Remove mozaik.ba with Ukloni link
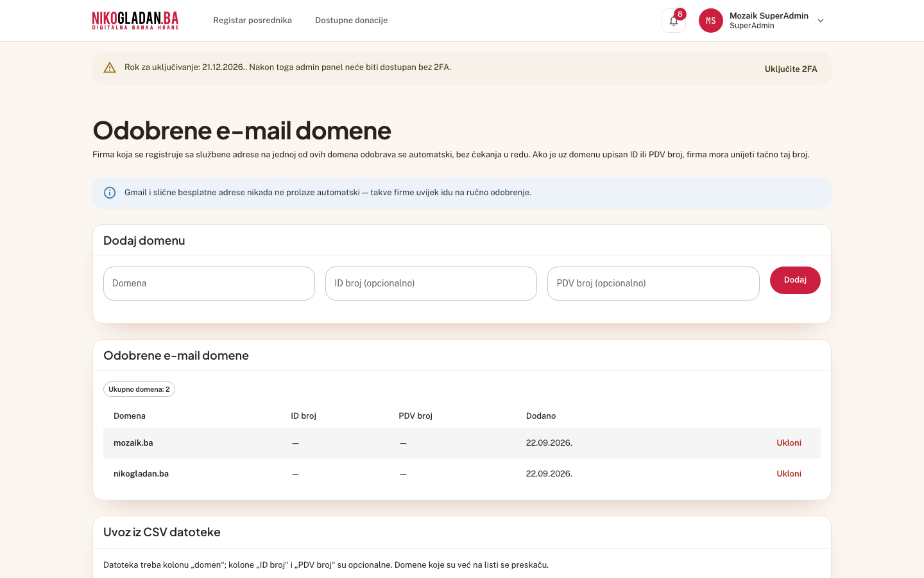 click(789, 443)
